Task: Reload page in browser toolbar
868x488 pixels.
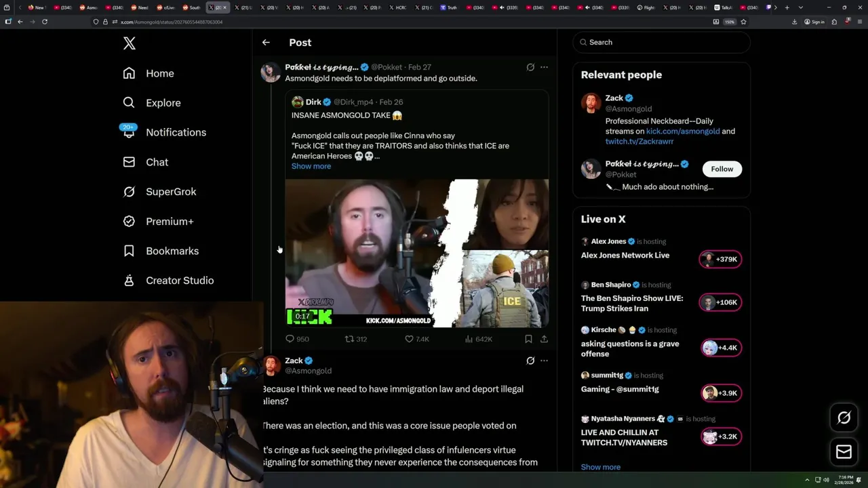Action: coord(45,22)
